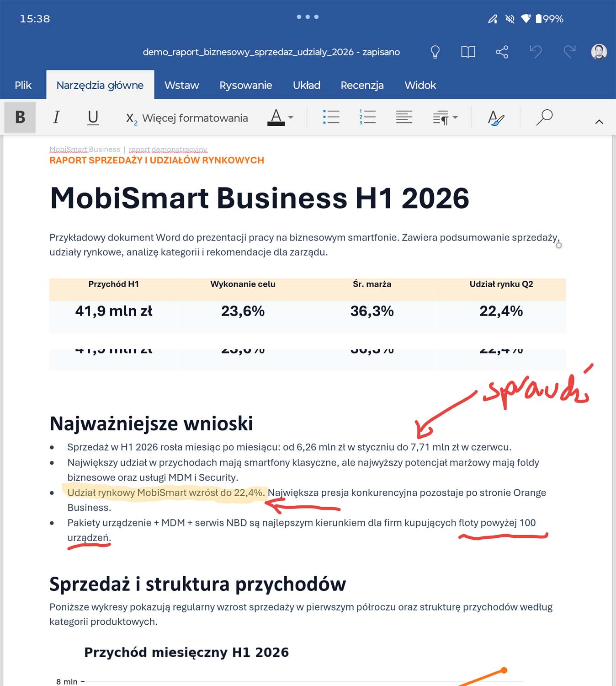The image size is (616, 686).
Task: Open text styles icon
Action: click(x=496, y=118)
